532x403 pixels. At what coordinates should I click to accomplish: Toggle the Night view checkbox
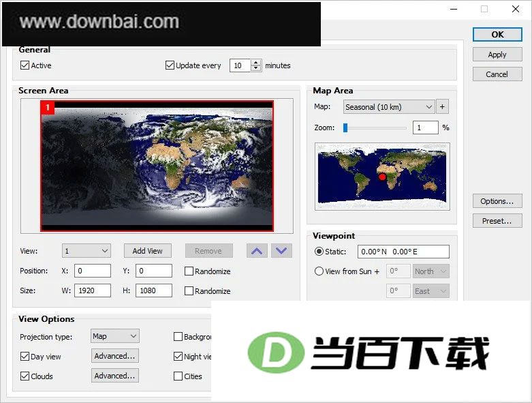coord(178,357)
